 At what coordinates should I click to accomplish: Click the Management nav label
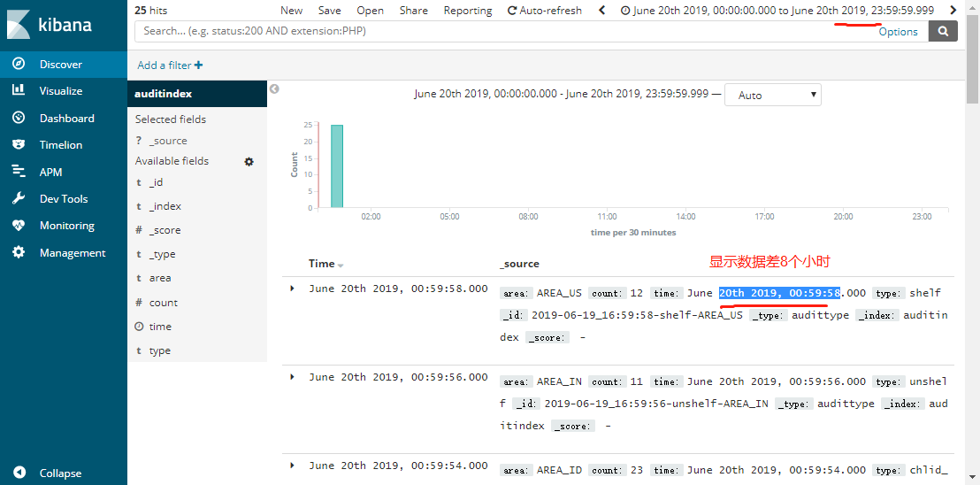pos(73,253)
